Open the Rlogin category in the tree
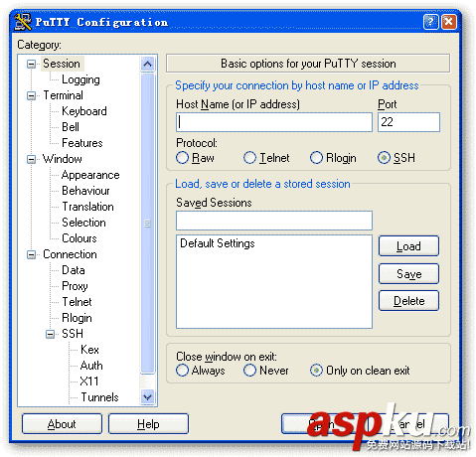The width and height of the screenshot is (476, 457). [x=77, y=318]
